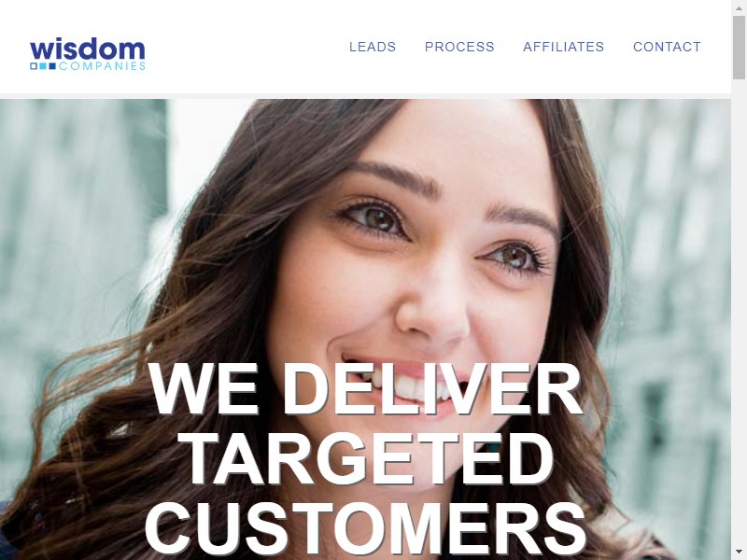Click the word TARGETED in the headline

pyautogui.click(x=369, y=459)
